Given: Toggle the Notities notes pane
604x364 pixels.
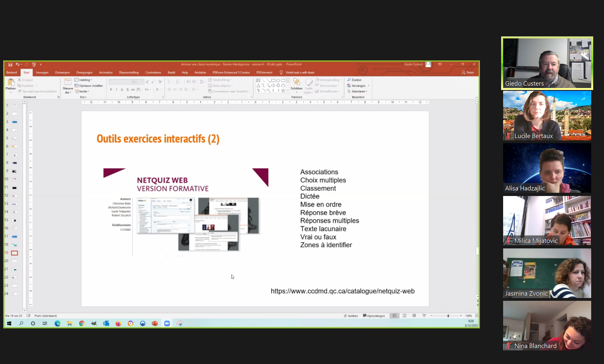Looking at the screenshot, I should point(351,316).
